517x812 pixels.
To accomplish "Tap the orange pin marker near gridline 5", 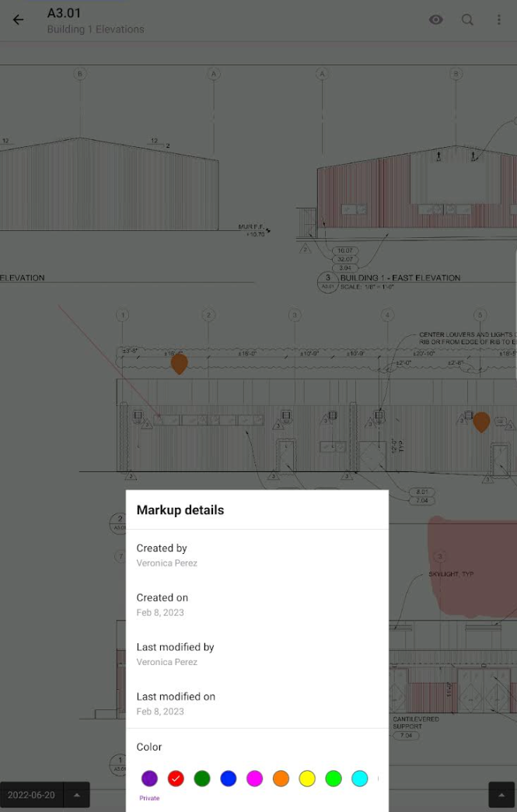I will pos(481,421).
